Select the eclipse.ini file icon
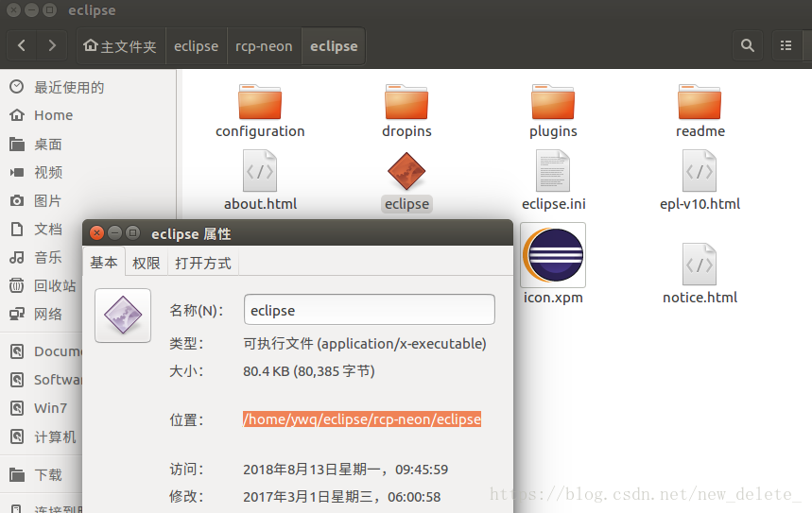 coord(553,171)
